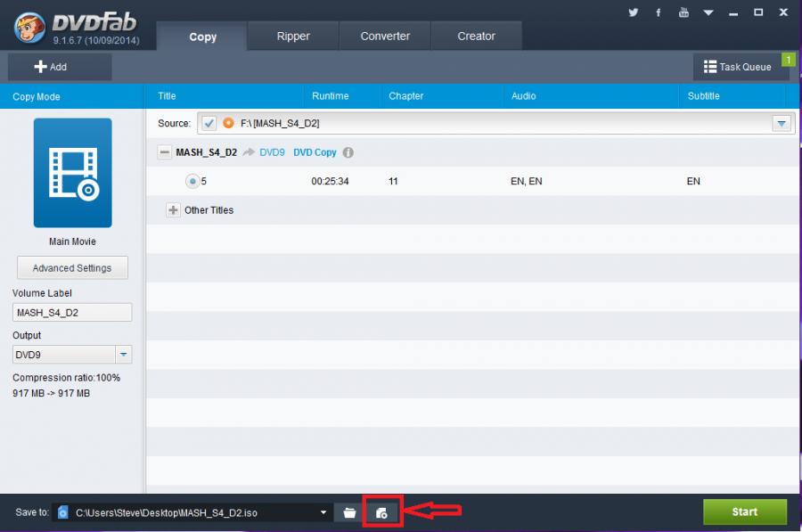Click the DVD9 output link
The width and height of the screenshot is (802, 532).
pos(272,152)
